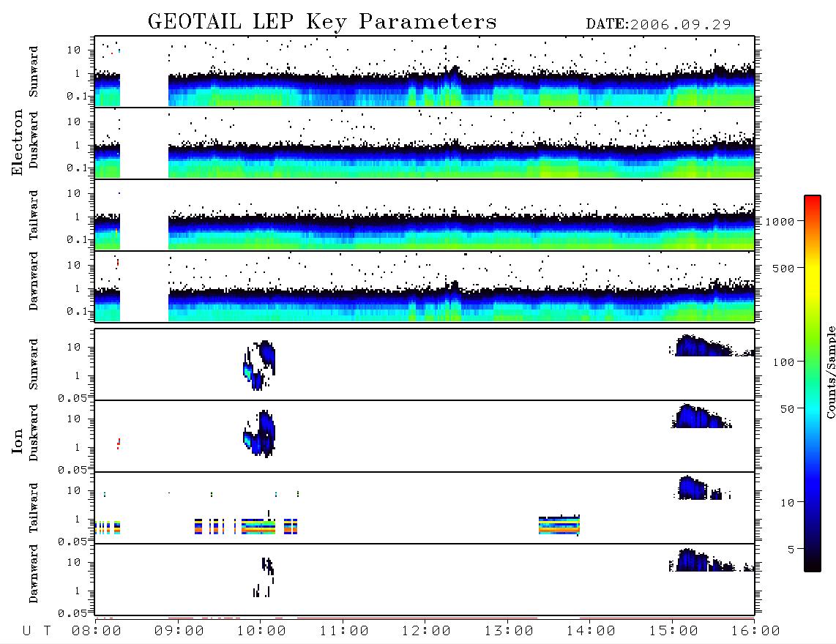Click the 11:00 time tick label
This screenshot has height=644, width=836.
coord(344,631)
